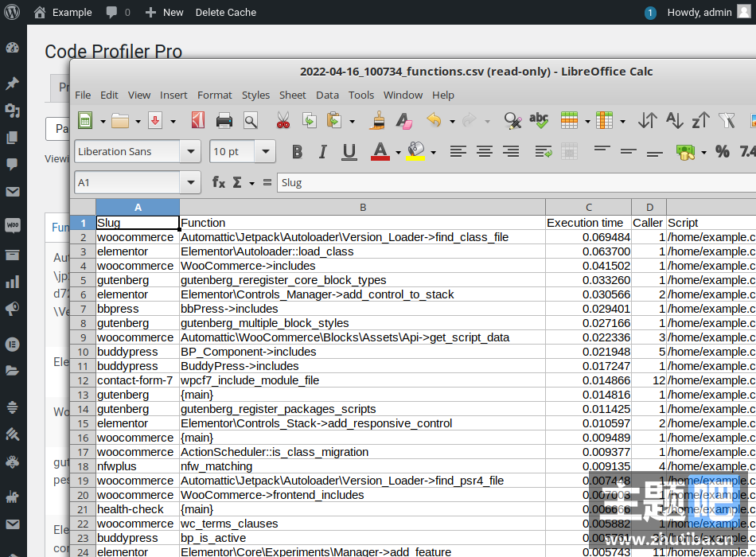Toggle Underline formatting
The image size is (756, 557).
click(x=349, y=152)
